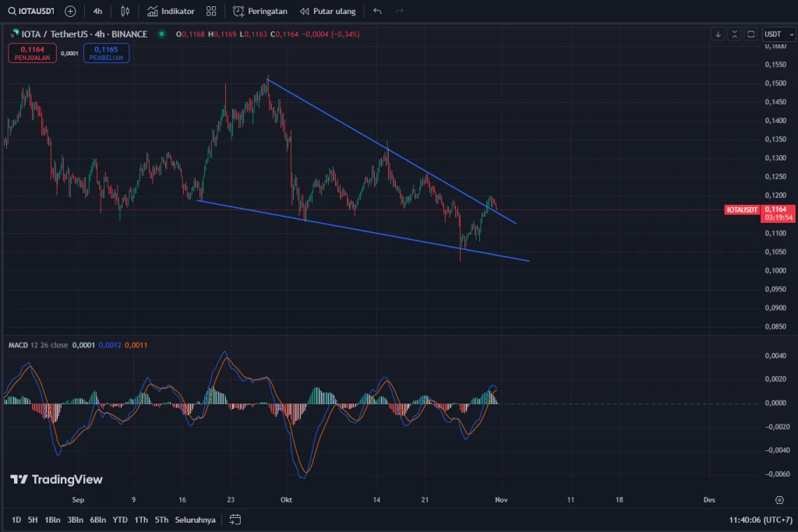Open go-to-date calendar icon

235,520
